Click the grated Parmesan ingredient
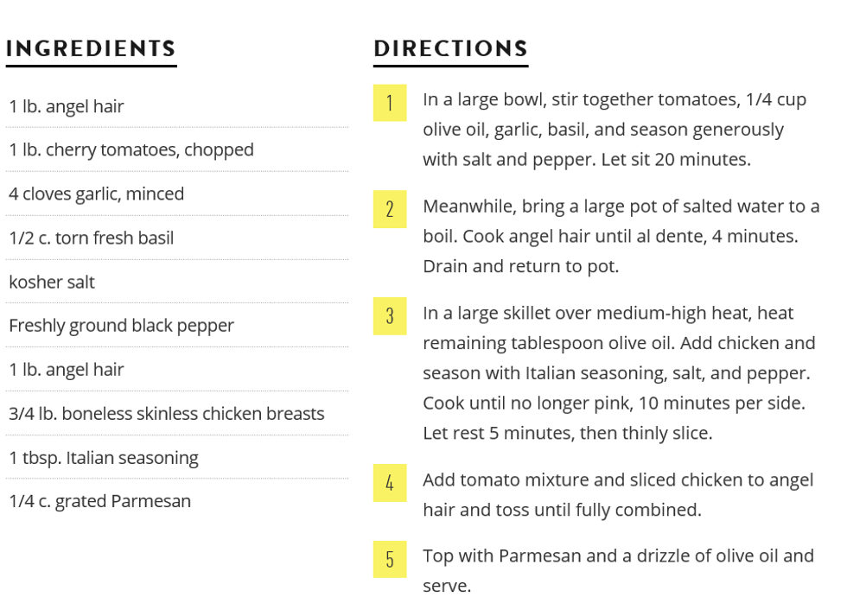 point(99,501)
